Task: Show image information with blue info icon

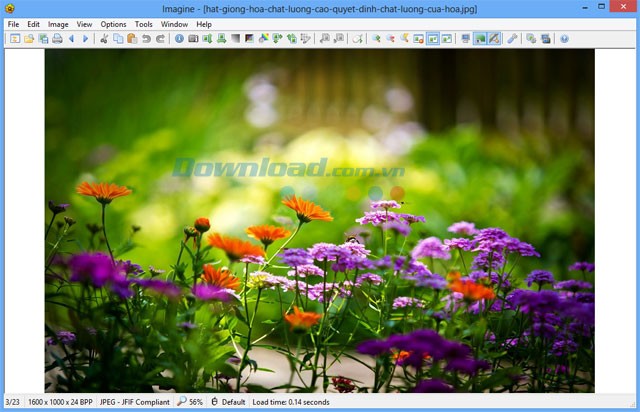Action: pyautogui.click(x=179, y=39)
